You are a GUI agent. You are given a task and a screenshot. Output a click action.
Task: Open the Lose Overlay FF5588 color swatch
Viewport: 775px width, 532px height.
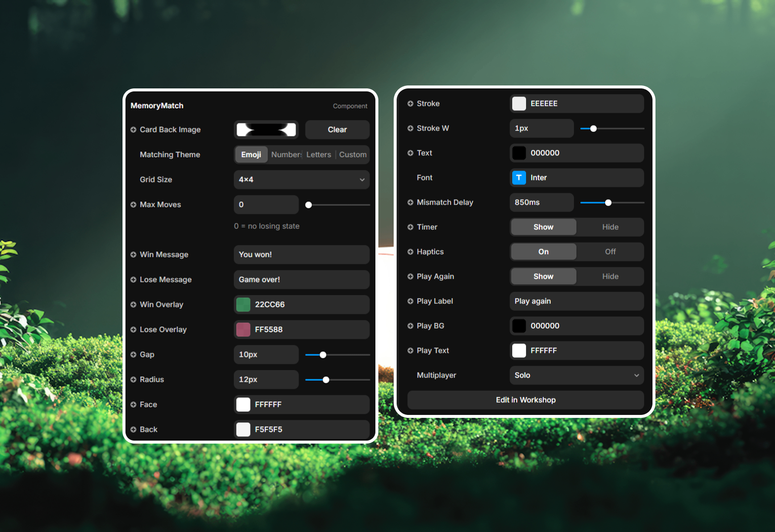pyautogui.click(x=244, y=329)
